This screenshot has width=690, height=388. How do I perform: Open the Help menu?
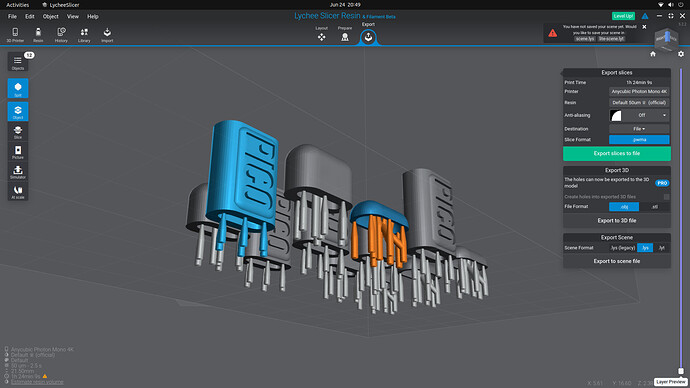(92, 16)
